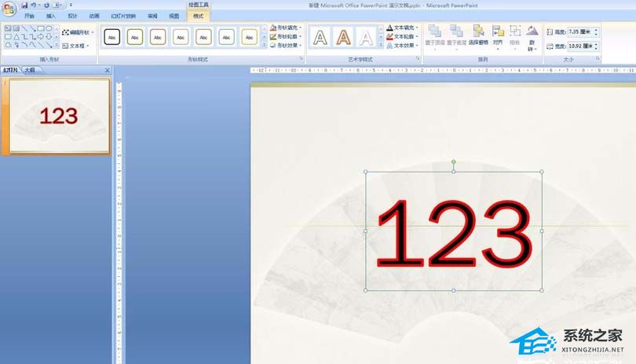Screen dimensions: 636x364
Task: Open 文本框 (Text Box) dropdown
Action: (76, 45)
